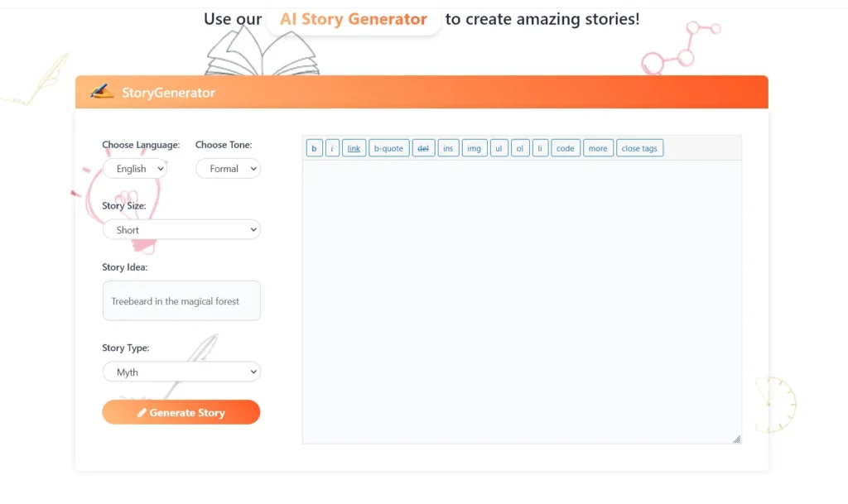Open the Choose Language dropdown
The width and height of the screenshot is (848, 504).
[x=135, y=168]
